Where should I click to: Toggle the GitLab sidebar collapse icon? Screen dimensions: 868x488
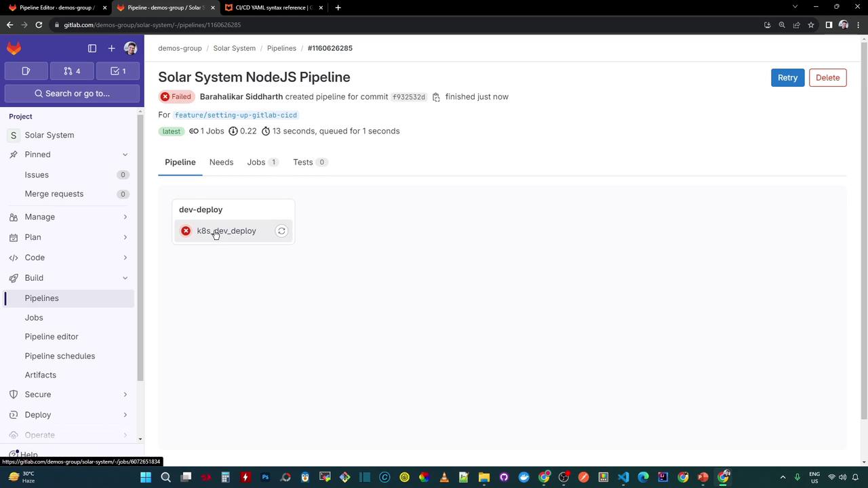pyautogui.click(x=92, y=48)
